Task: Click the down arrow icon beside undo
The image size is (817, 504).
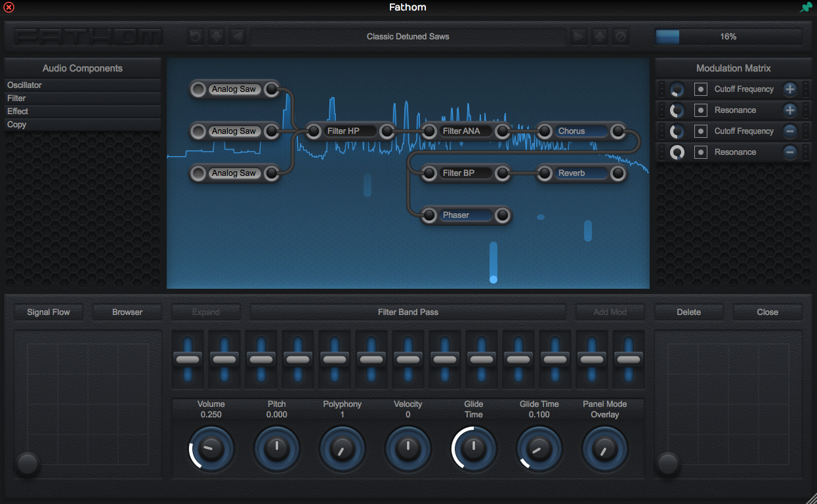Action: (217, 36)
